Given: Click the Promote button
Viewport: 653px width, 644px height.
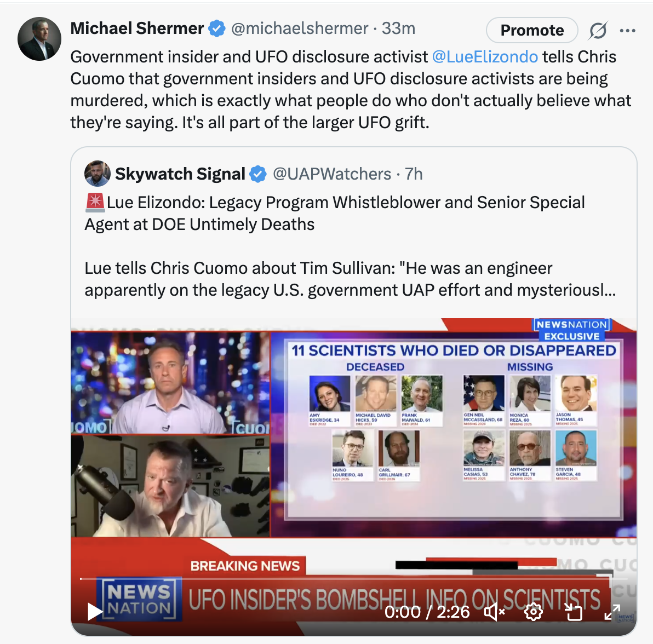Looking at the screenshot, I should [532, 30].
